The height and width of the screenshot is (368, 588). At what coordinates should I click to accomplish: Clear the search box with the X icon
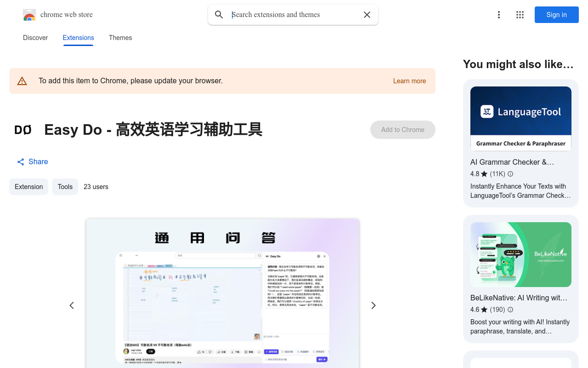click(367, 15)
